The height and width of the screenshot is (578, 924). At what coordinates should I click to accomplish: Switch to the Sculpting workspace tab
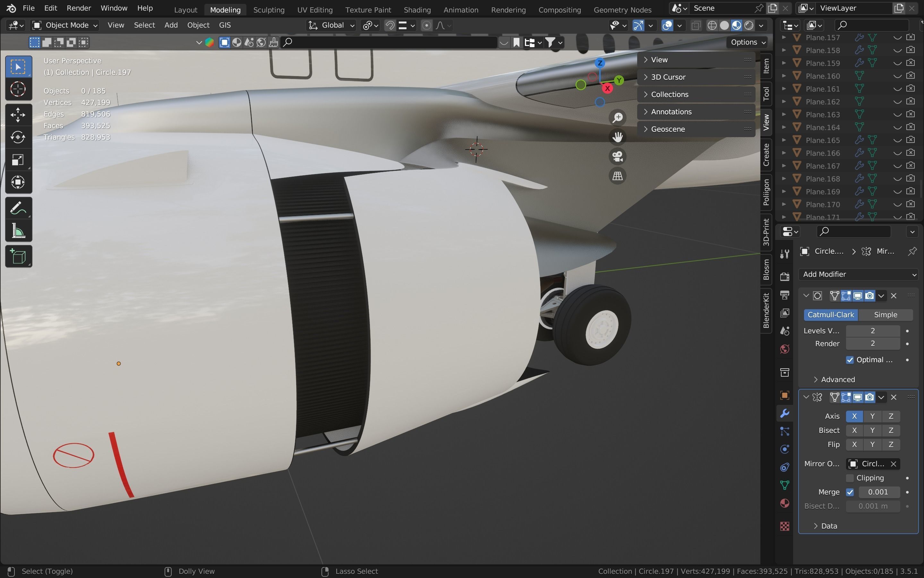[269, 10]
